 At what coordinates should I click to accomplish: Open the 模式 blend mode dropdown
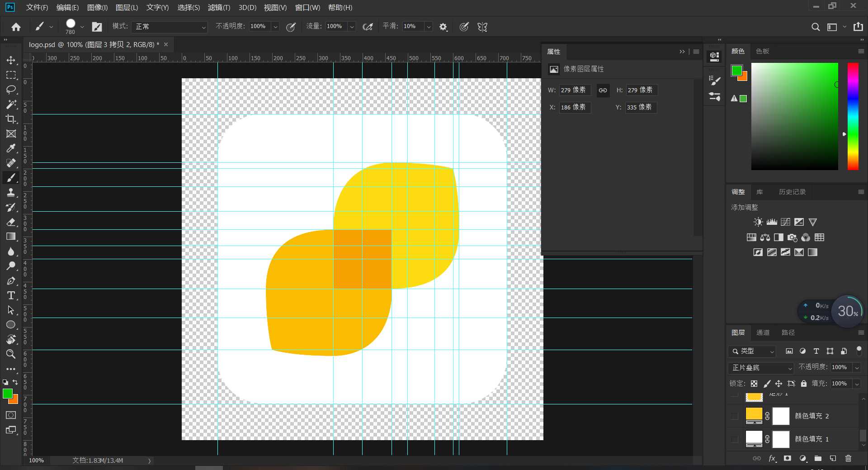[x=170, y=27]
